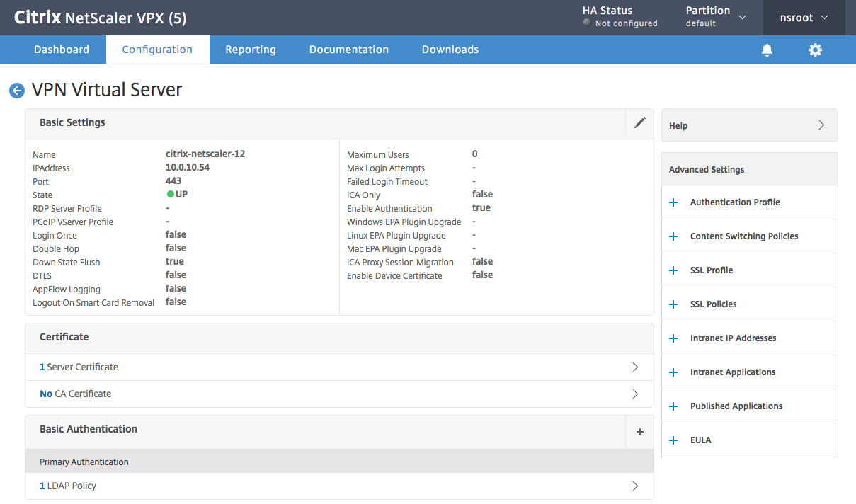
Task: Open the 1 LDAP Policy link
Action: [68, 486]
